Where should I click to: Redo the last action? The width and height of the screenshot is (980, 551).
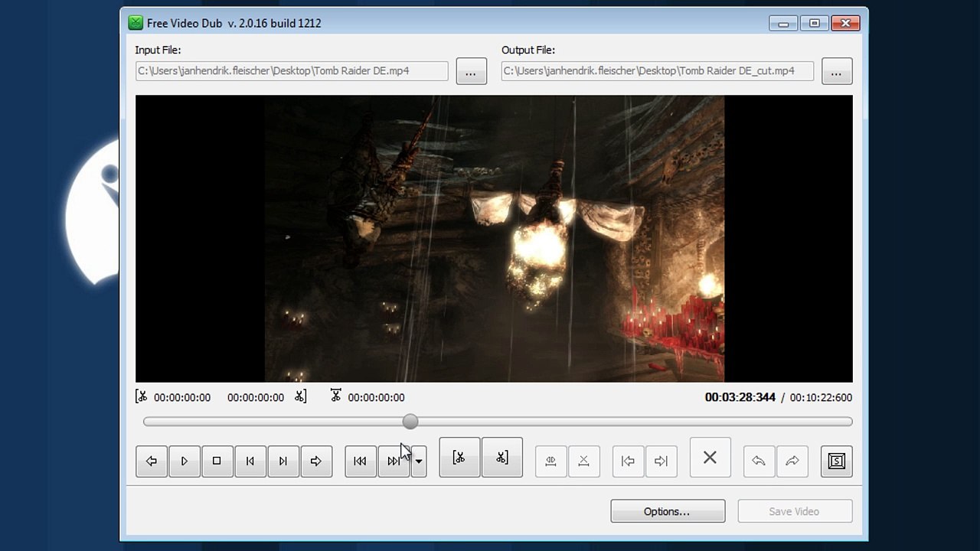pos(792,461)
